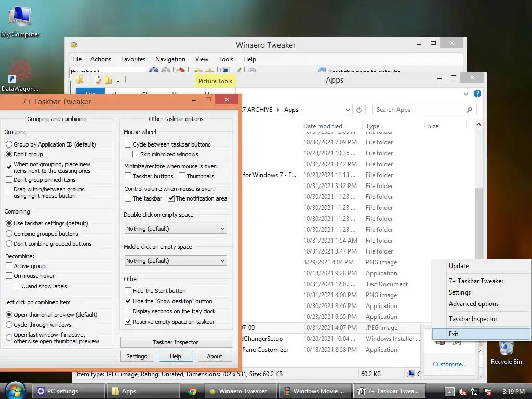
Task: Click the New Folder icon in Apps quick access toolbar
Action: 108,80
